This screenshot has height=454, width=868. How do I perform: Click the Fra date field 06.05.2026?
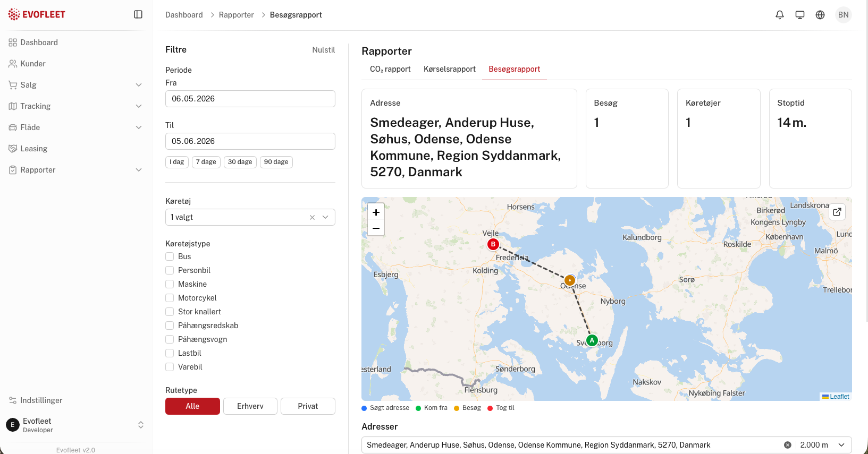coord(250,99)
